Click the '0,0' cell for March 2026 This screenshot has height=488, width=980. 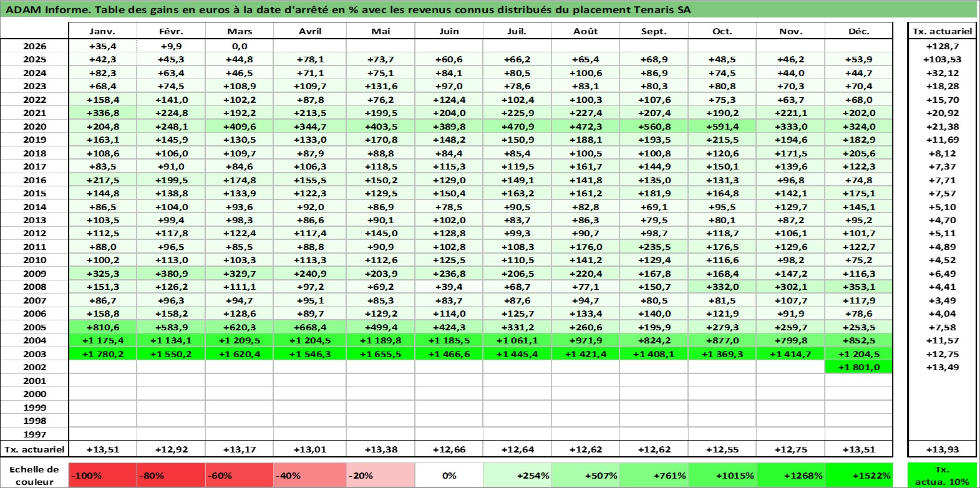[x=240, y=46]
